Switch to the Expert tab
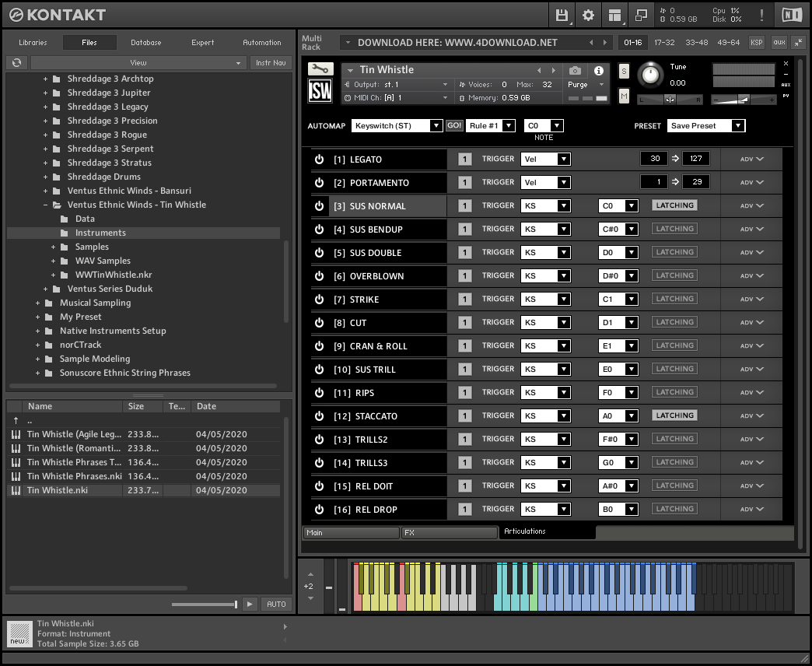812x666 pixels. [x=202, y=43]
